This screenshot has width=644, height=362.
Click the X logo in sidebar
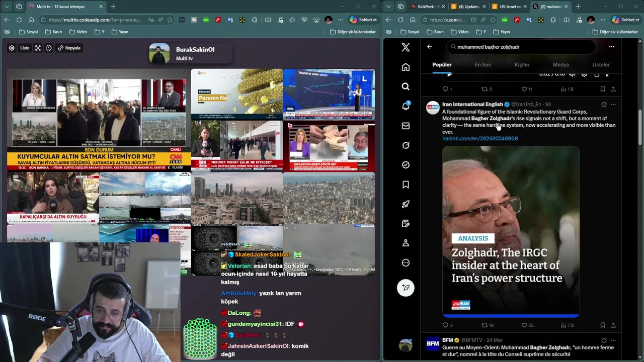pos(406,47)
